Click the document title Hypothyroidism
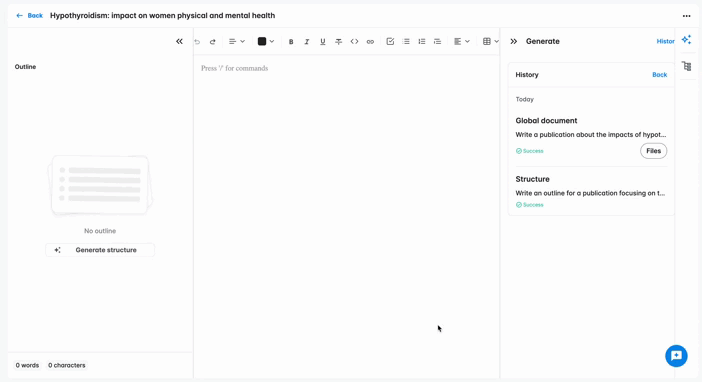 163,15
